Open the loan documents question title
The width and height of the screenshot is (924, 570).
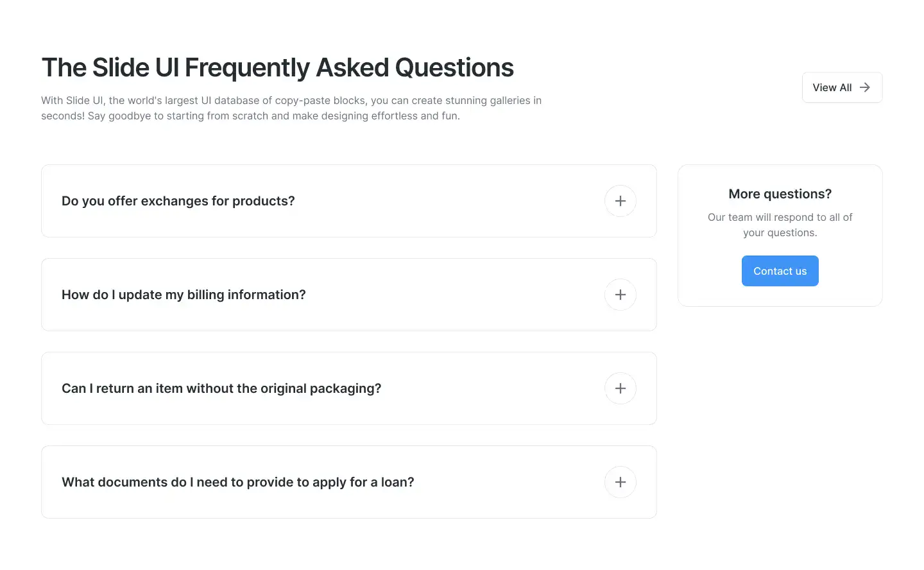[237, 482]
